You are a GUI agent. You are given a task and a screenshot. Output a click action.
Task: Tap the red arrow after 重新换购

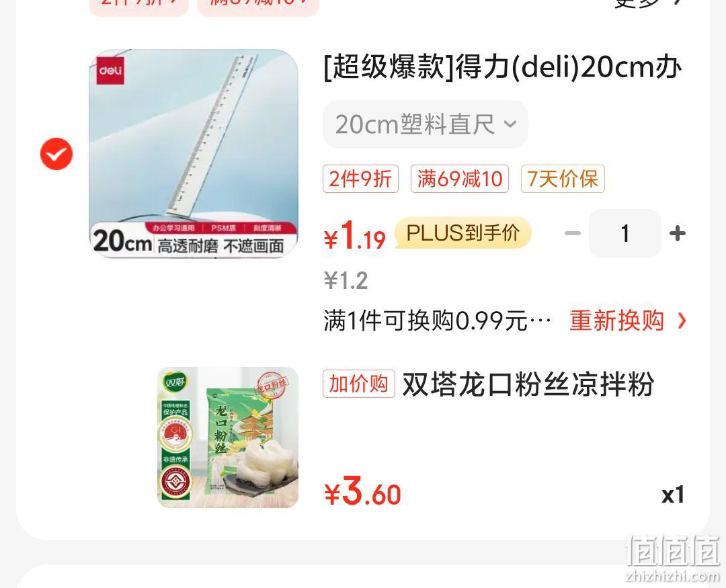(682, 321)
